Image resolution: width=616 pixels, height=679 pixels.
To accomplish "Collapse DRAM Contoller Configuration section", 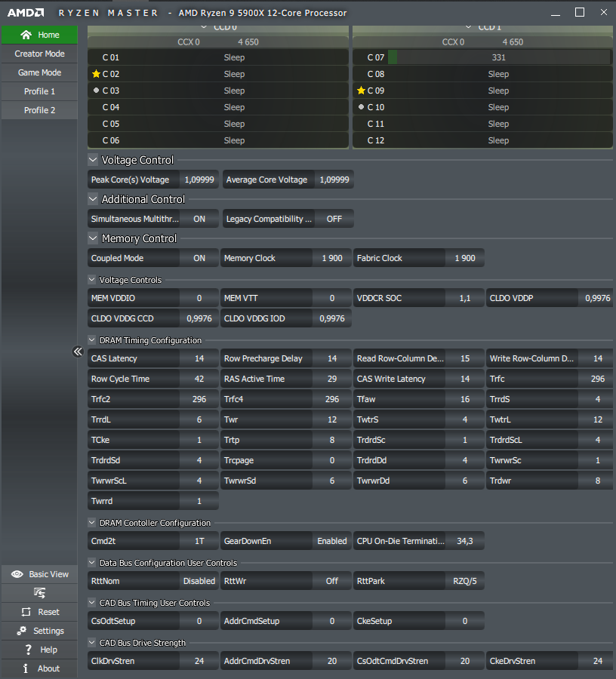I will (92, 523).
